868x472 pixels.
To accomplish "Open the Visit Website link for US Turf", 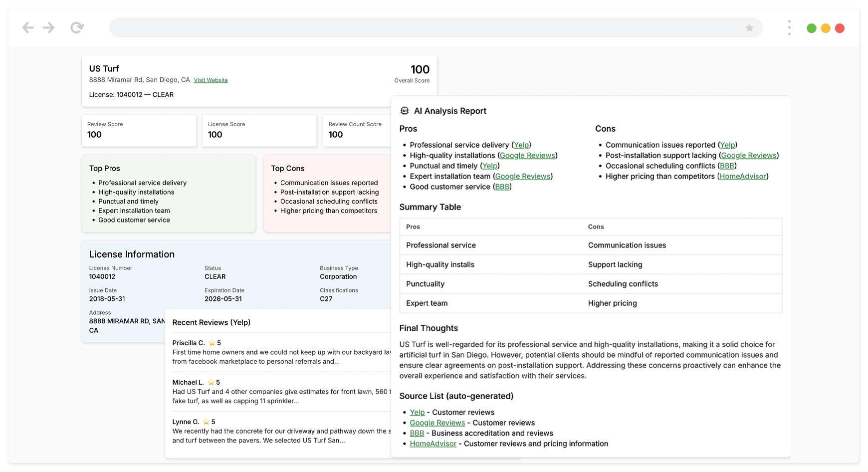I will pos(211,80).
